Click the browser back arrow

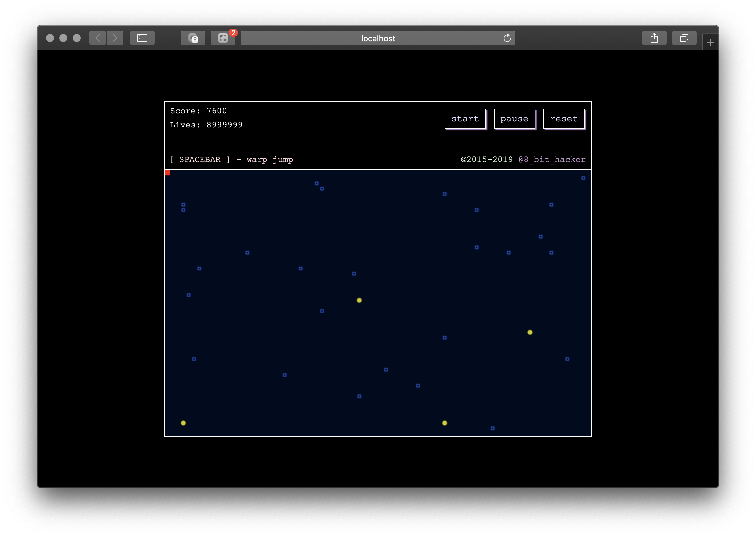98,38
